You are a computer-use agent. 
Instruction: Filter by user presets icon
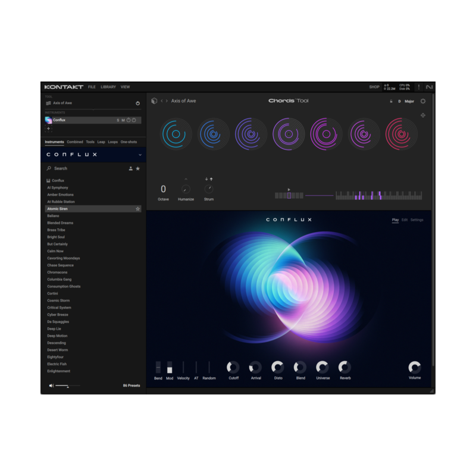coord(130,168)
